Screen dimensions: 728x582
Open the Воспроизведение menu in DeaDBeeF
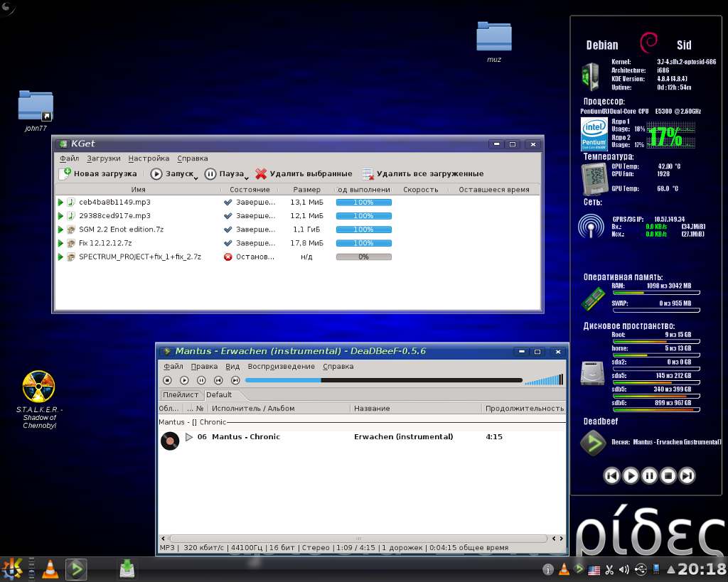(282, 366)
